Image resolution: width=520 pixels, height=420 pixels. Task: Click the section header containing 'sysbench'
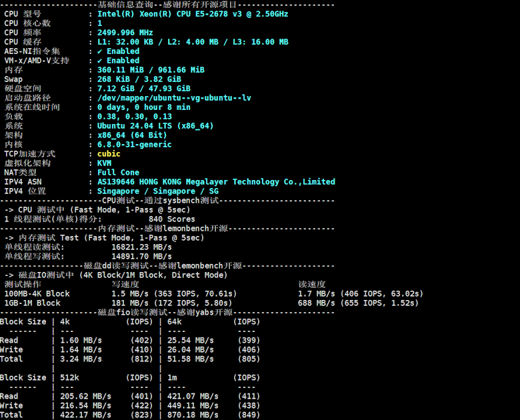[167, 201]
